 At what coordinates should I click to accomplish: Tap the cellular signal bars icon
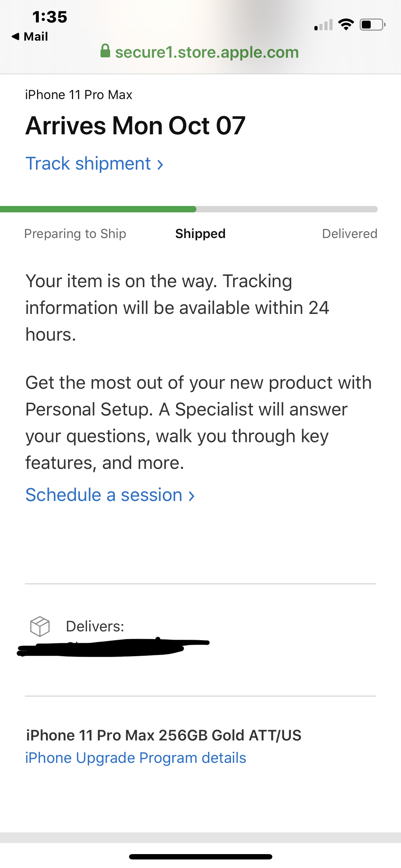(323, 25)
